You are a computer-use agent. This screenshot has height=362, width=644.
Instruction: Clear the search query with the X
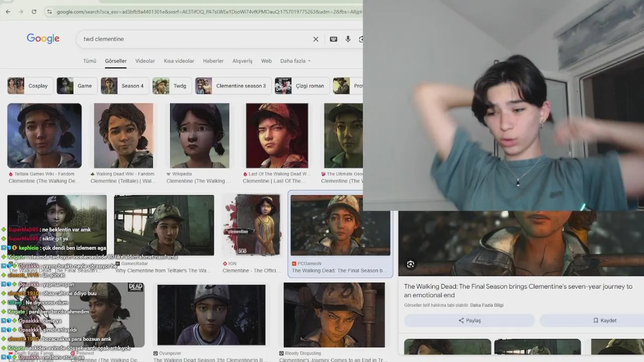[316, 39]
